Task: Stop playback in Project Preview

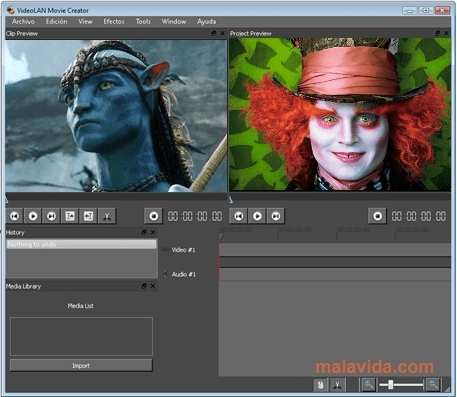Action: (x=377, y=216)
